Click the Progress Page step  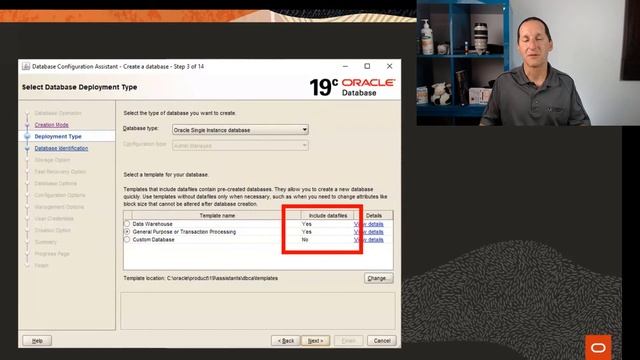click(x=52, y=253)
